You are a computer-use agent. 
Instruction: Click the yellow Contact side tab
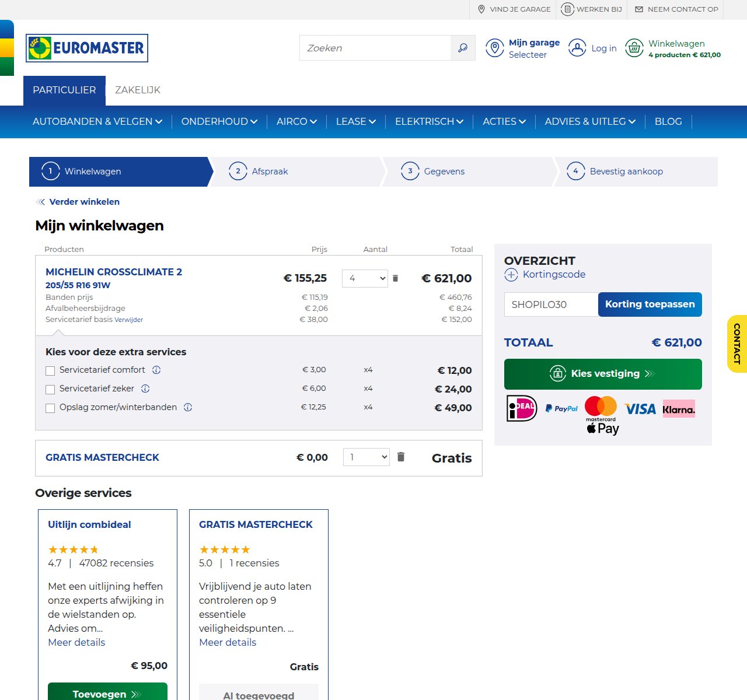(x=737, y=344)
